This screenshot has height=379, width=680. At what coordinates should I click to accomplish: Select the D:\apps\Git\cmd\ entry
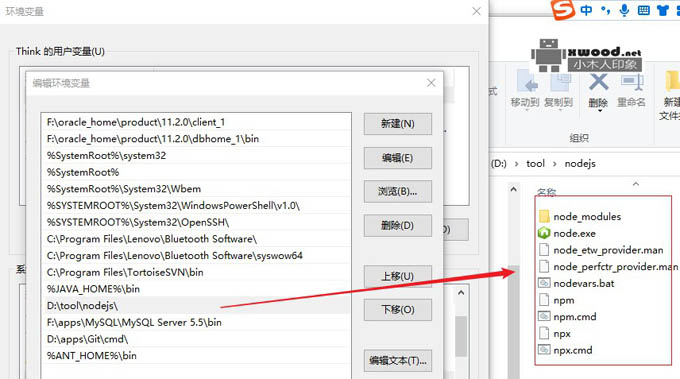tap(196, 339)
